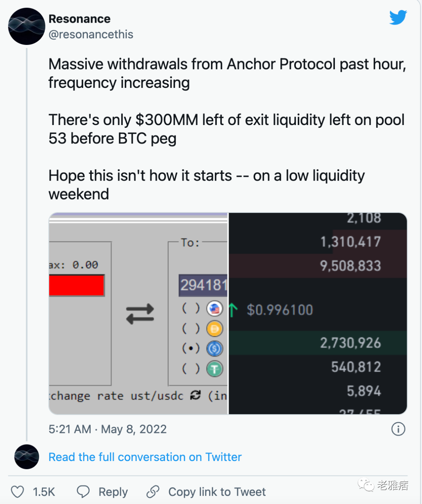Click the reply speech bubble icon
Viewport: 422px width, 504px height.
(x=83, y=491)
